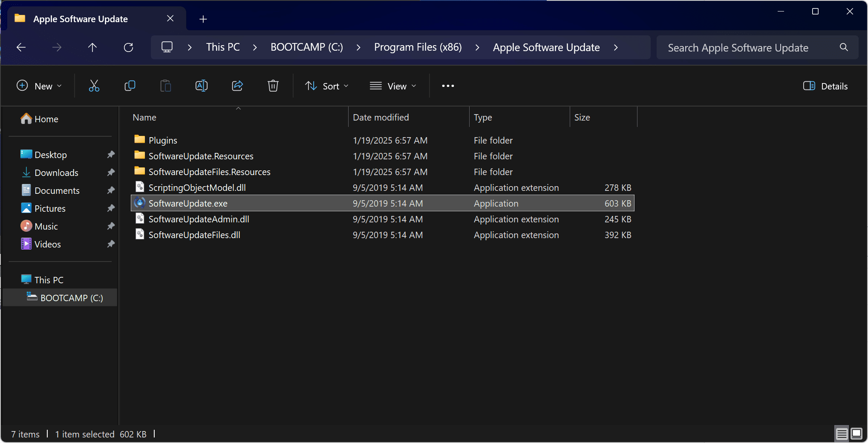This screenshot has width=868, height=443.
Task: Refresh the current folder view
Action: [128, 47]
